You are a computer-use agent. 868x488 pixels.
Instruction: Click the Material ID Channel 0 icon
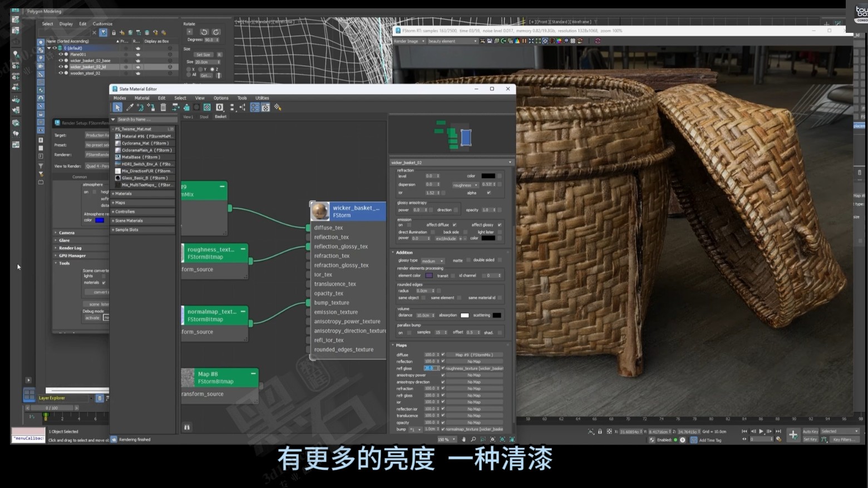click(219, 107)
